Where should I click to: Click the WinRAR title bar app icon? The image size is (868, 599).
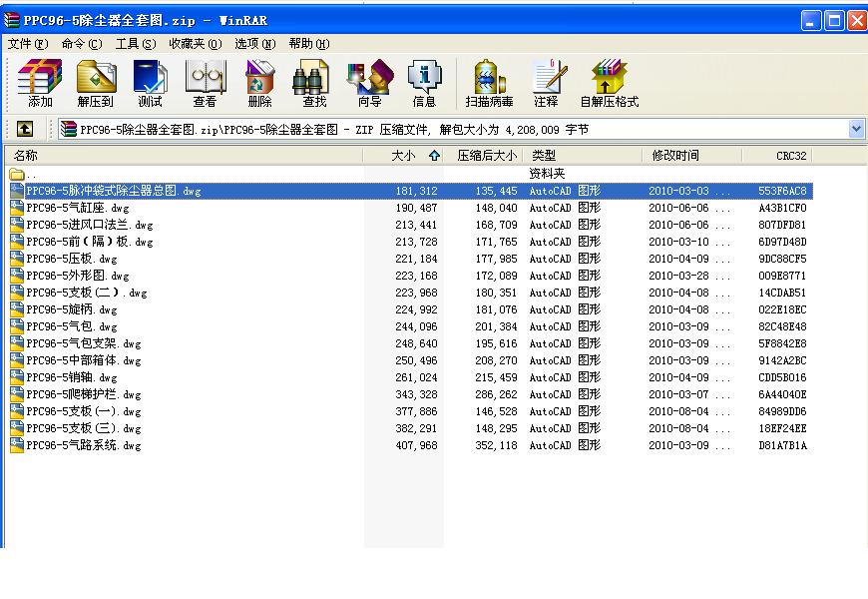pyautogui.click(x=12, y=21)
